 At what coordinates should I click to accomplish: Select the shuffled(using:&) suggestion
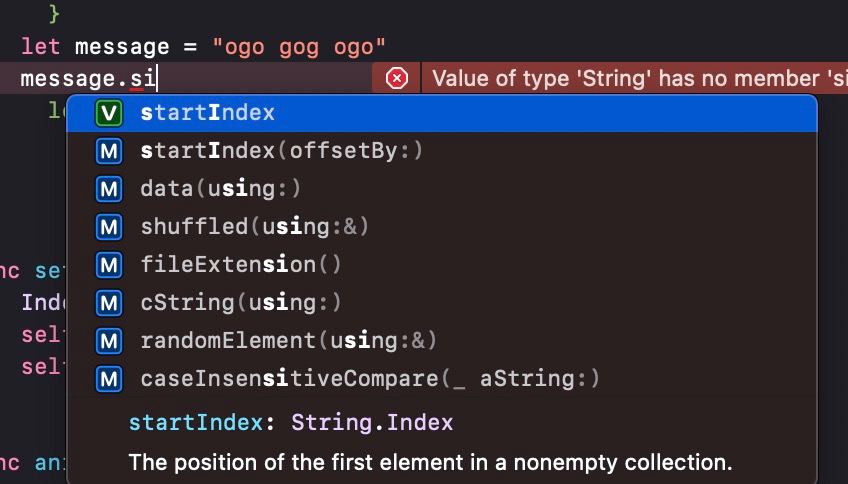255,227
